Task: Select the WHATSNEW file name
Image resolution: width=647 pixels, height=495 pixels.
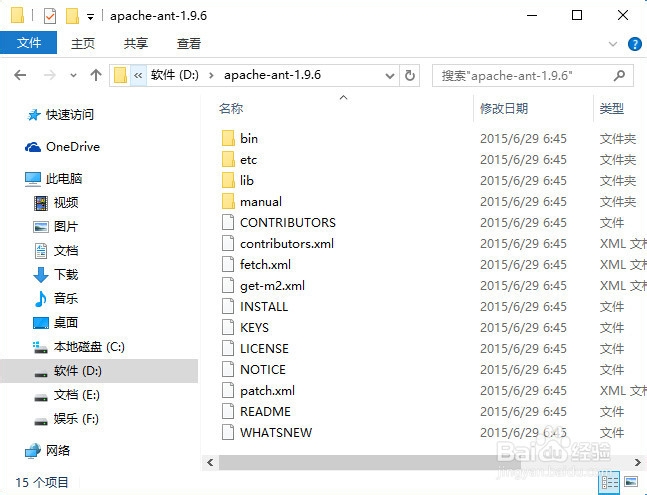Action: [x=276, y=433]
